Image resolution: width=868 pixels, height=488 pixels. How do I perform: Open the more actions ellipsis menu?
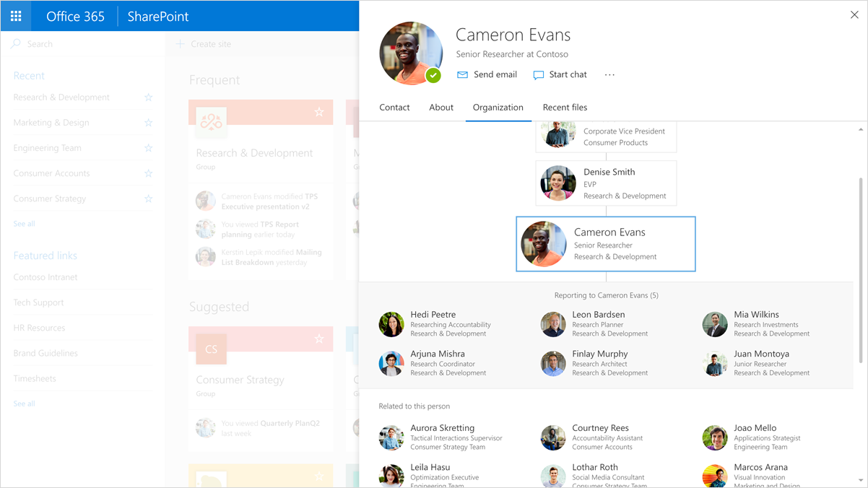click(x=609, y=75)
